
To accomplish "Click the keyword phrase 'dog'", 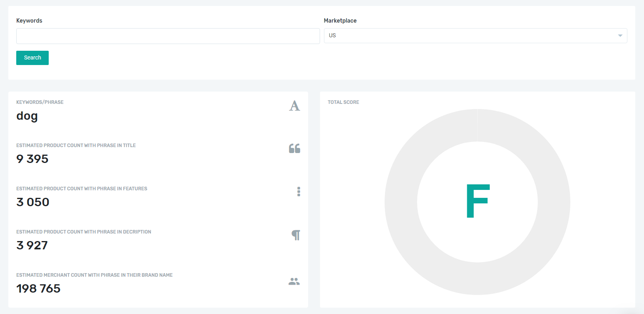I will (27, 116).
